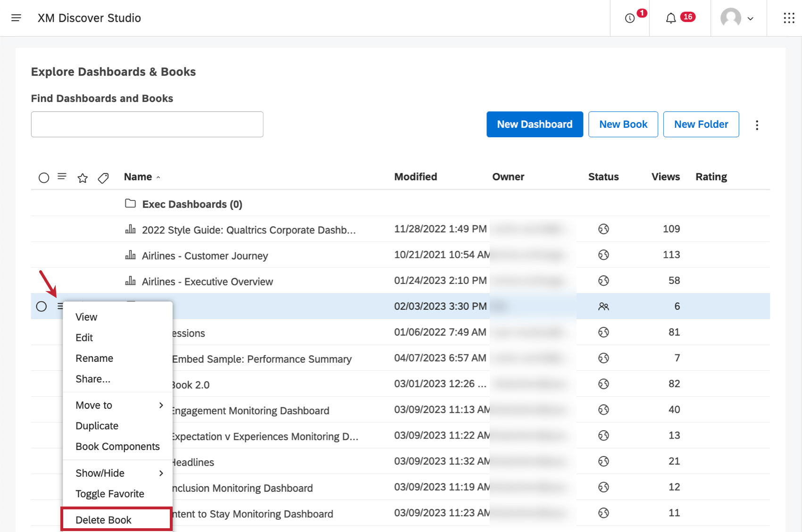Screen dimensions: 802x532
Task: Click Toggle Favorite in the context menu
Action: coord(110,494)
